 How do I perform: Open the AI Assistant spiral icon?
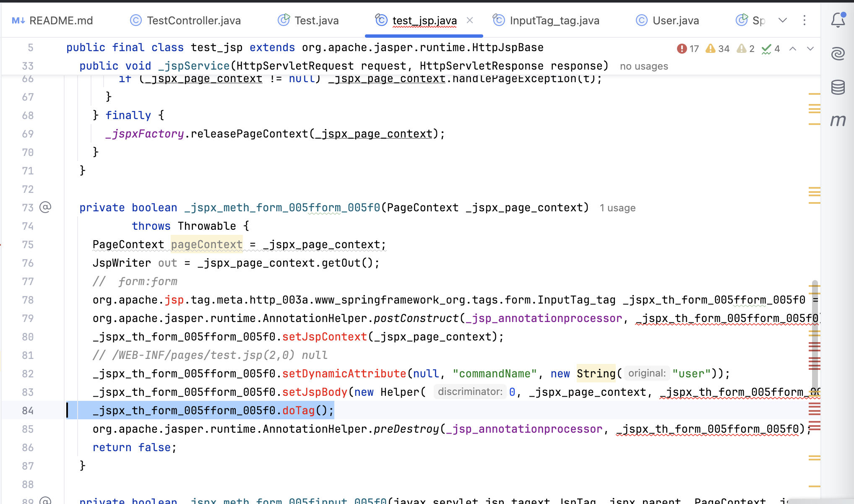838,53
